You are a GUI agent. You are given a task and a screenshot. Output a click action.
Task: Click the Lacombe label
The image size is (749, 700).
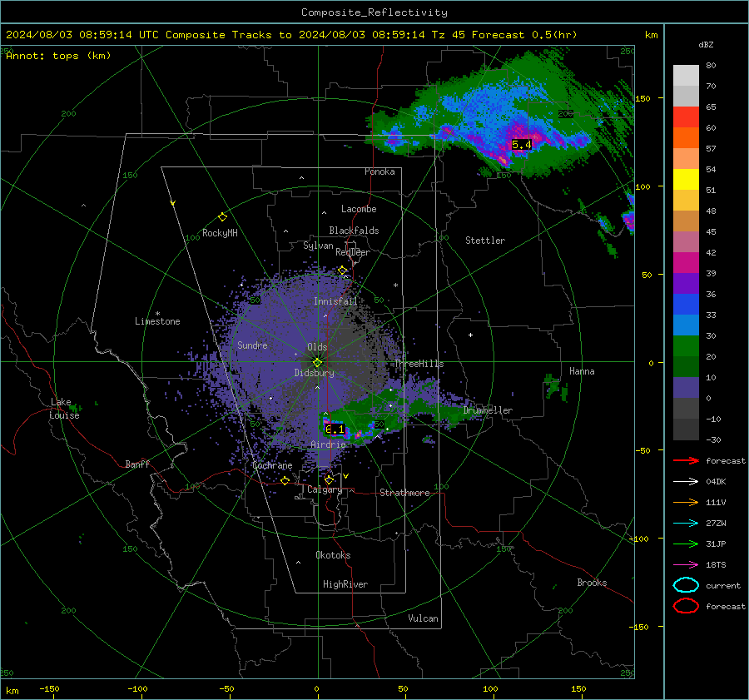pyautogui.click(x=359, y=209)
